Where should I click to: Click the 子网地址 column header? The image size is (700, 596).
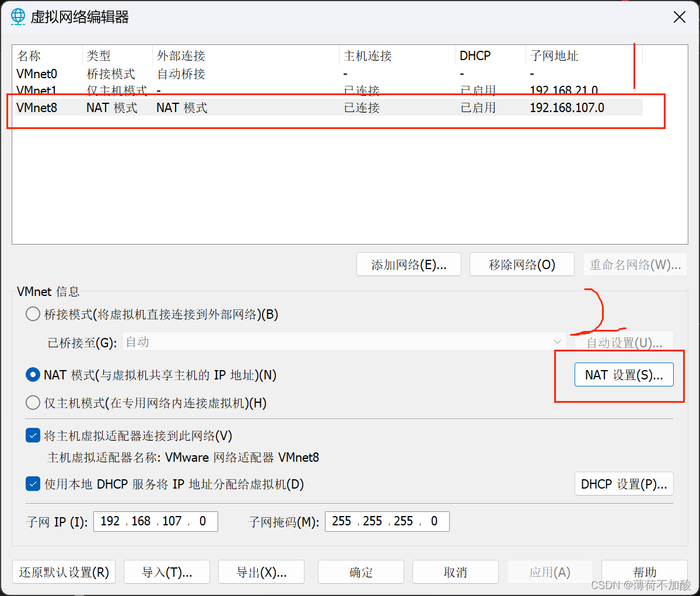pos(584,55)
